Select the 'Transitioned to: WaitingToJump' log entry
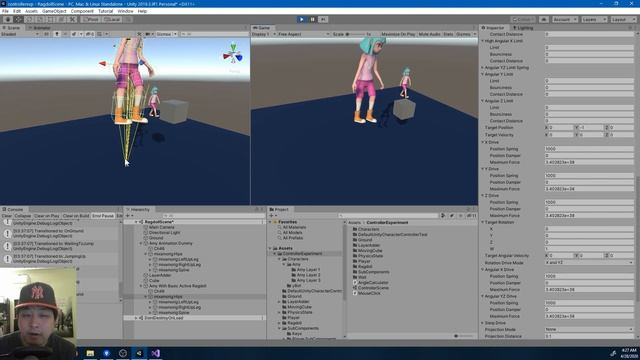640x360 pixels. pyautogui.click(x=60, y=246)
